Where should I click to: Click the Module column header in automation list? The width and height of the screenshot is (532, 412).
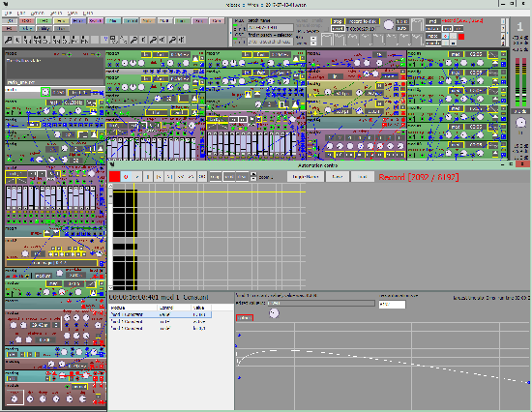click(x=133, y=308)
